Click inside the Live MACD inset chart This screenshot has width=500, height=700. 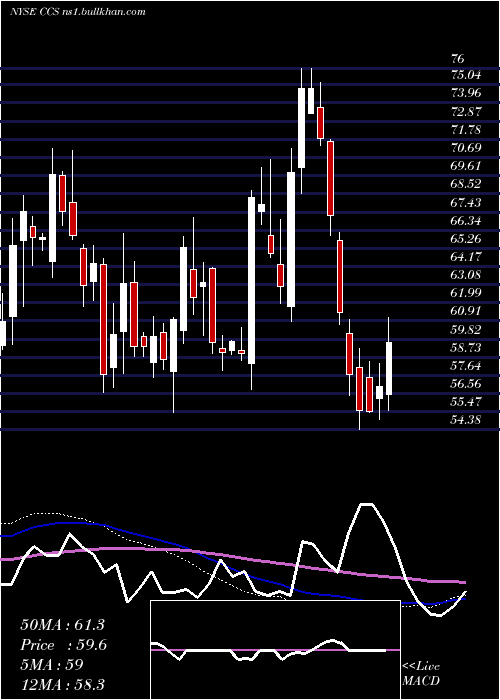(x=275, y=650)
